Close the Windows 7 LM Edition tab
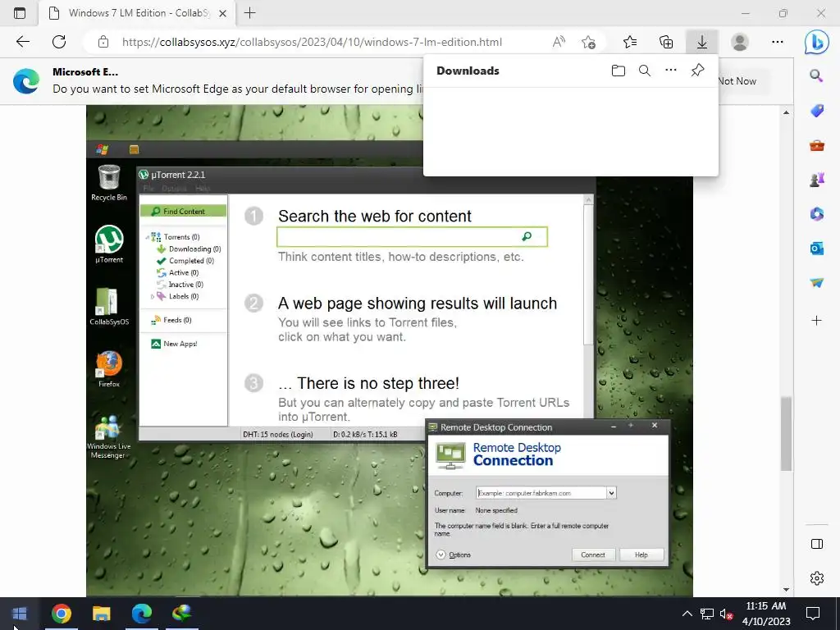Viewport: 840px width, 630px height. pyautogui.click(x=223, y=13)
